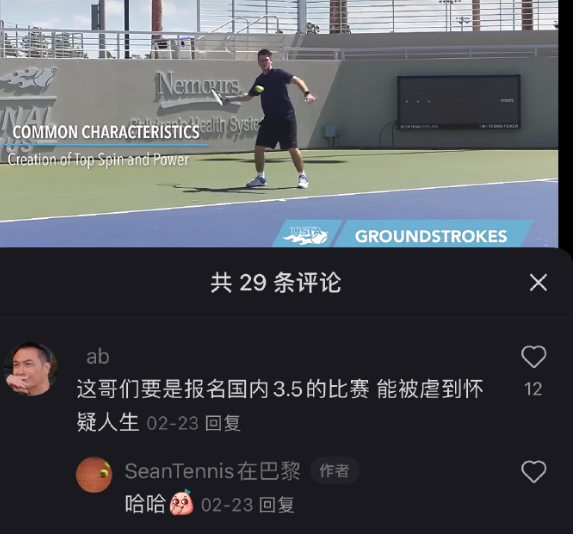Image resolution: width=576 pixels, height=534 pixels.
Task: Tap the GROUNDSTROKES banner in the video
Action: coord(431,236)
